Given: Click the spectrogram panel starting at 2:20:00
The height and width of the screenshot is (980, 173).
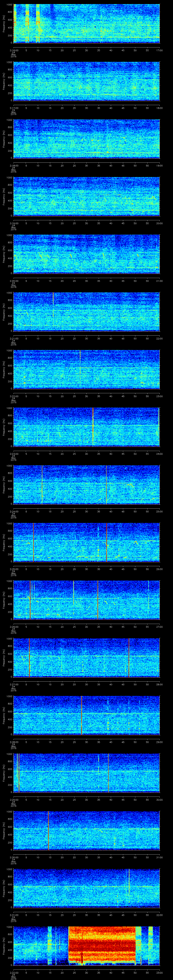Looking at the screenshot, I should (x=87, y=254).
